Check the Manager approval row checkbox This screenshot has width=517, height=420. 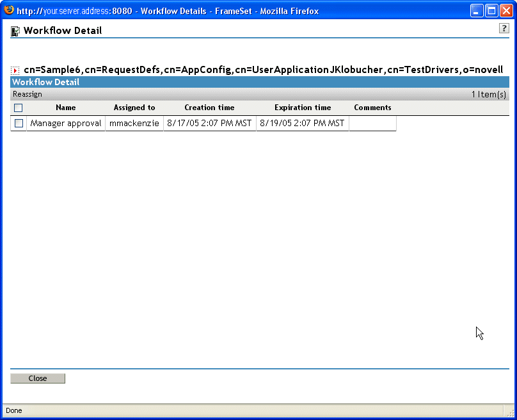[19, 124]
